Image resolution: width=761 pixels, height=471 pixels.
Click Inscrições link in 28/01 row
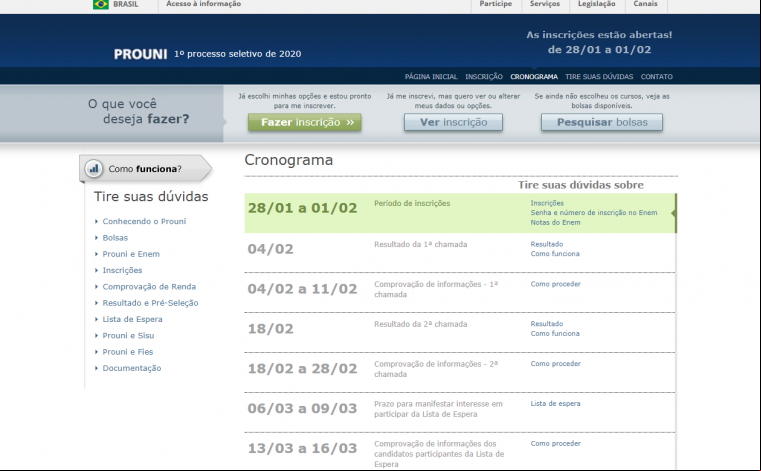[547, 203]
